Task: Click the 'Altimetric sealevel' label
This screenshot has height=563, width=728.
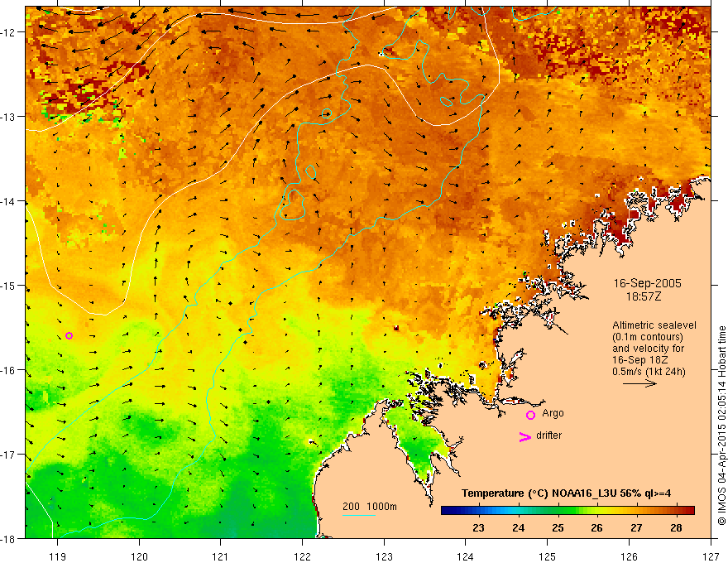Action: point(654,325)
